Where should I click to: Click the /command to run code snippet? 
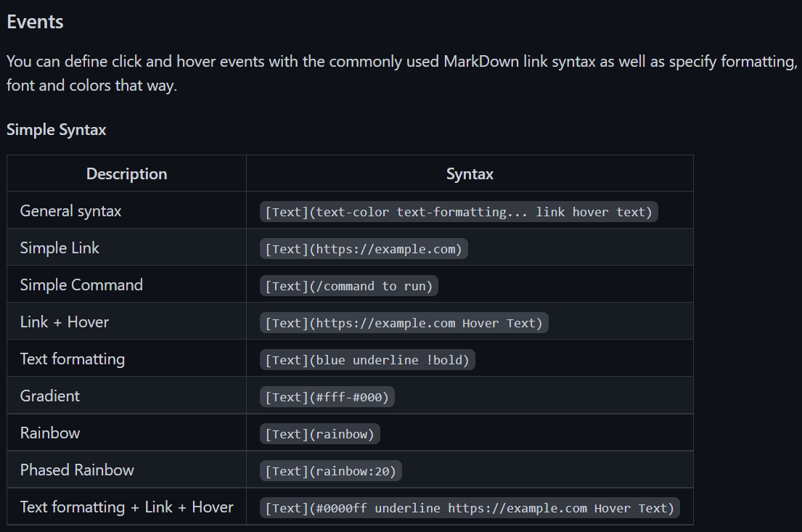tap(349, 286)
